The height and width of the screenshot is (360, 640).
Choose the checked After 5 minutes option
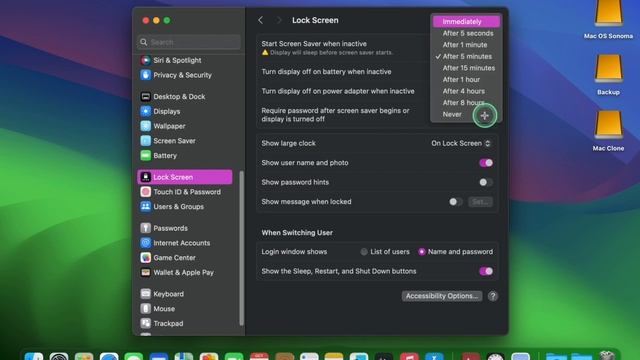466,56
